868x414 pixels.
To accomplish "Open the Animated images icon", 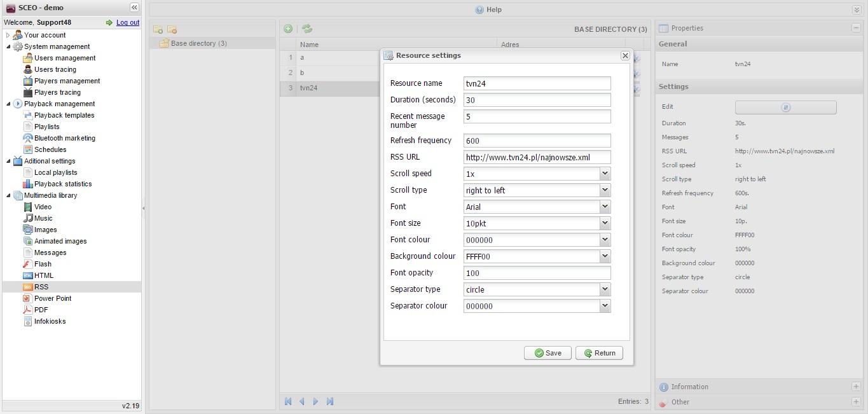I will point(28,241).
